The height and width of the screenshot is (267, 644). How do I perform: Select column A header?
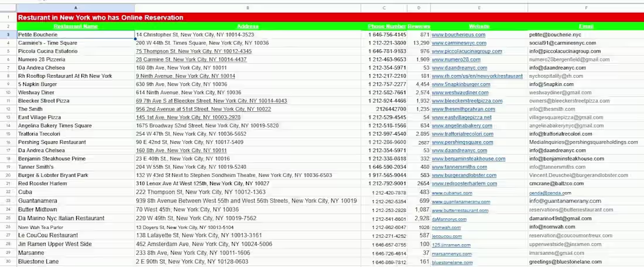pos(76,8)
